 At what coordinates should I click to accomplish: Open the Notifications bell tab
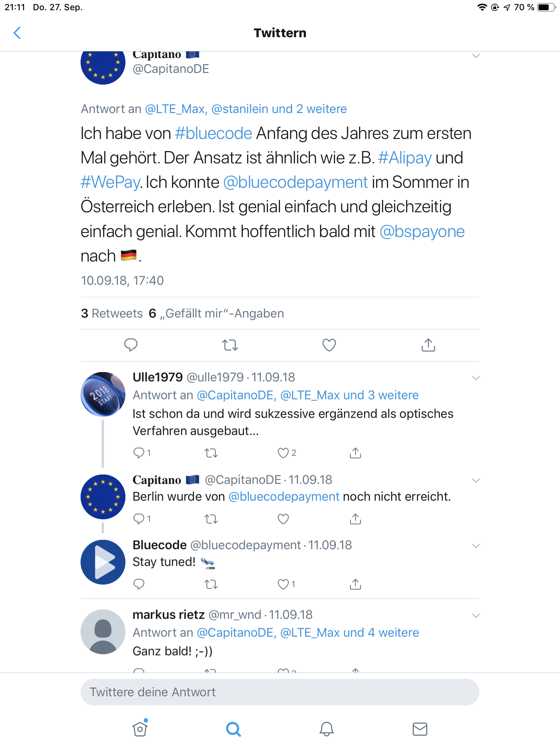[x=327, y=729]
